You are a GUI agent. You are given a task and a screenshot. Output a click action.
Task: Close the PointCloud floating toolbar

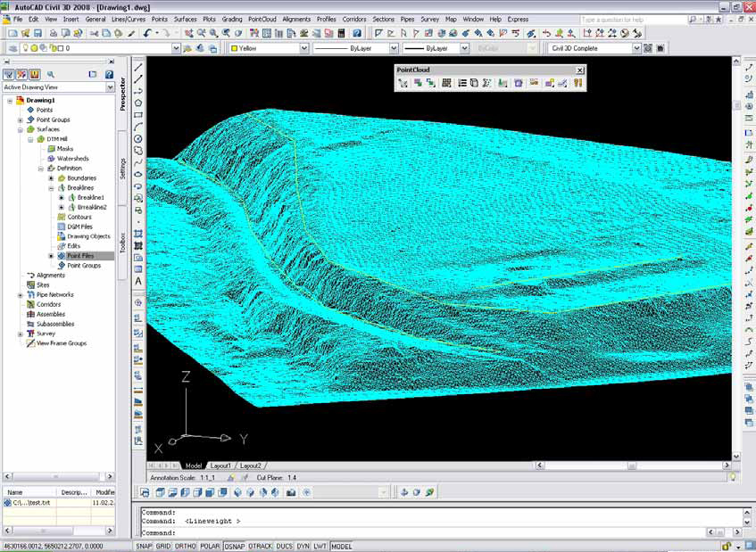[579, 70]
